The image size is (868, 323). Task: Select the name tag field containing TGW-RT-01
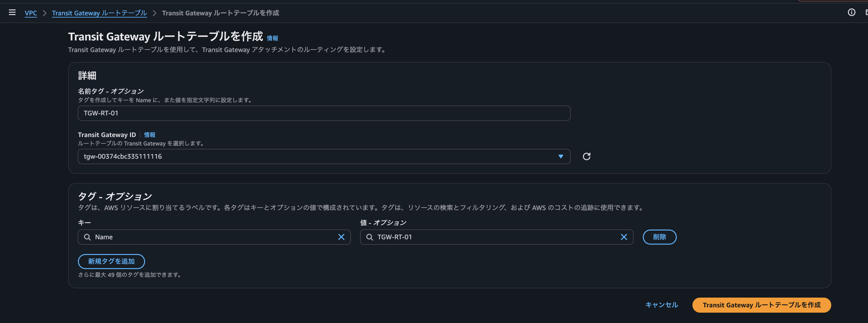pyautogui.click(x=323, y=113)
